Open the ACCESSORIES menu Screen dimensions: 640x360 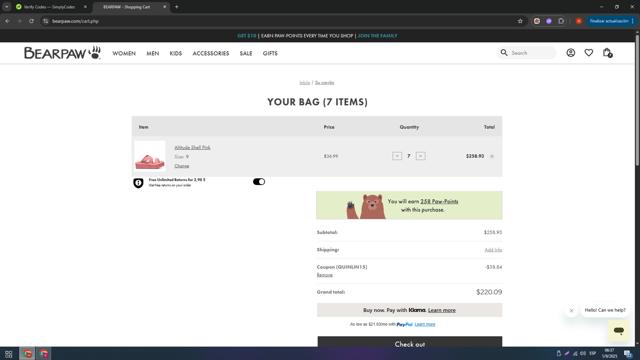tap(211, 53)
